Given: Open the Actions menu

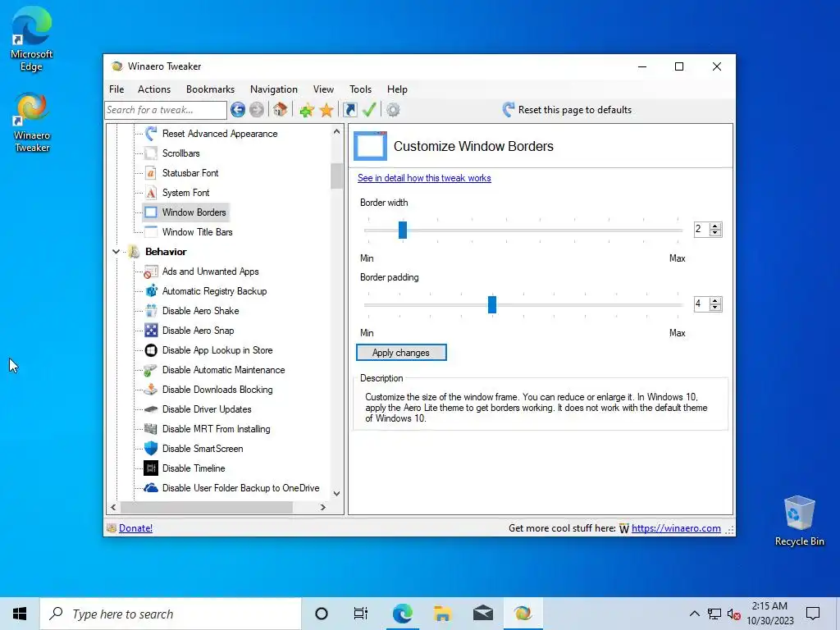Looking at the screenshot, I should 154,89.
